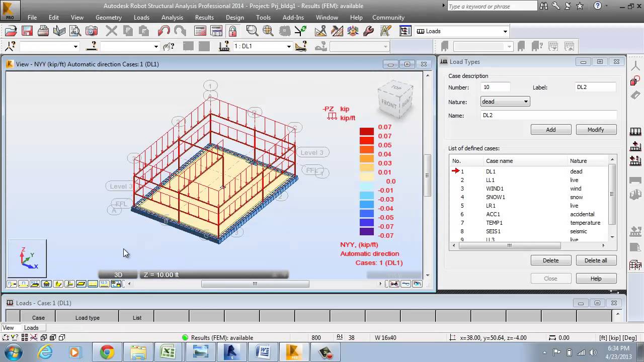
Task: Start calculations with the calculator icon
Action: click(200, 31)
